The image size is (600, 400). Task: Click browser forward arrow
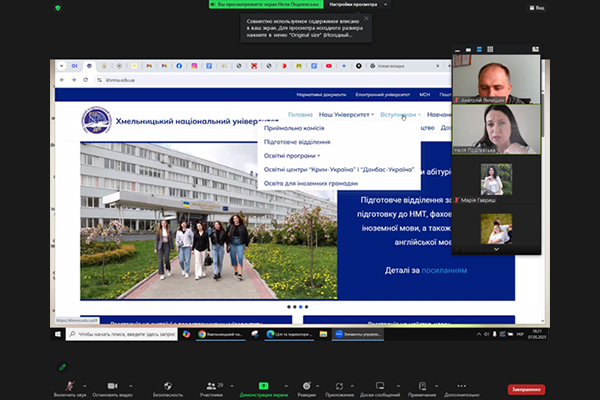74,80
